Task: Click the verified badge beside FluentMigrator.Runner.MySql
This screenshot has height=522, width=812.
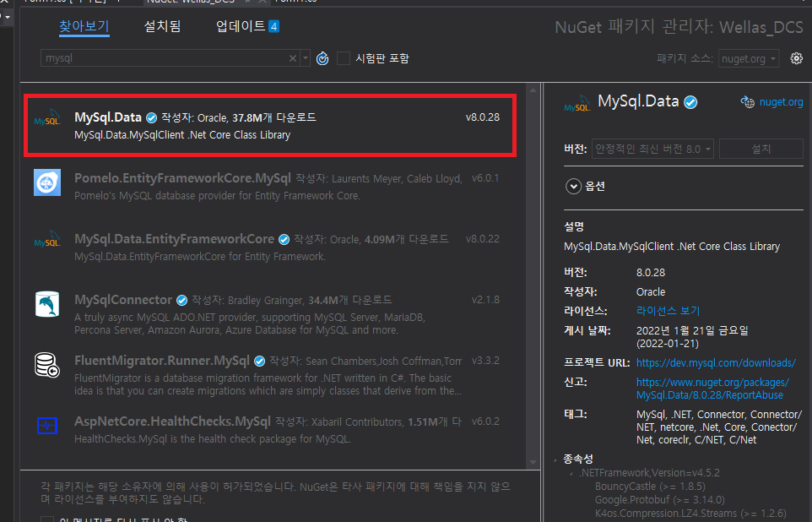Action: (259, 361)
